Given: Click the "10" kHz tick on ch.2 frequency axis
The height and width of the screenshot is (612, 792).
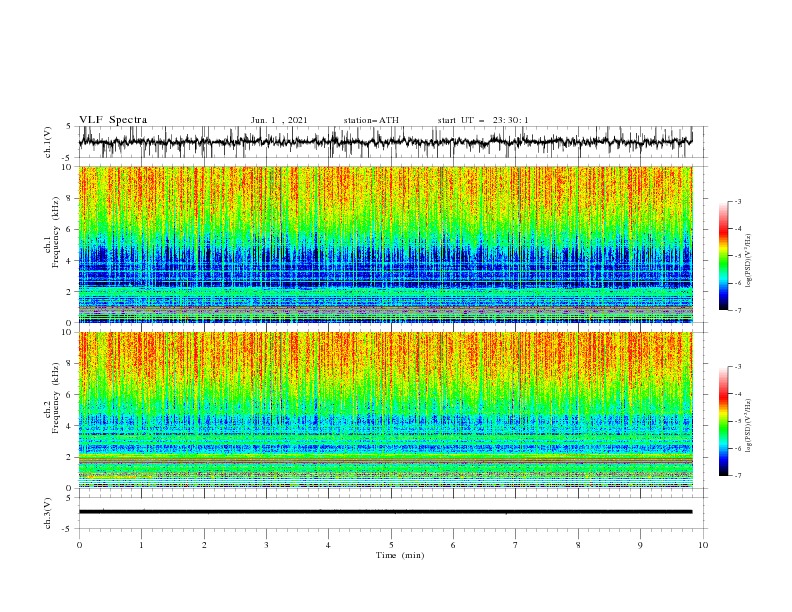Looking at the screenshot, I should pos(68,332).
